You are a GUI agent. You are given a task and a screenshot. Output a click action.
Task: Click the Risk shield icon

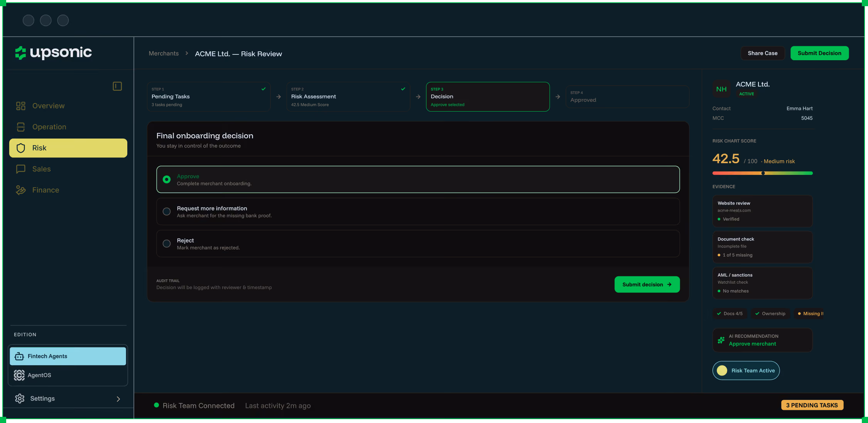click(21, 148)
